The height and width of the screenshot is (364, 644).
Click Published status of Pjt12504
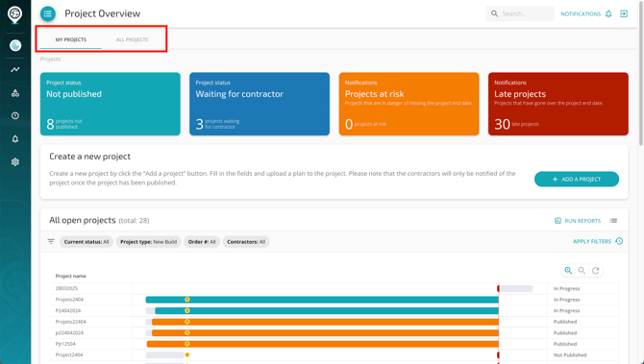[565, 344]
